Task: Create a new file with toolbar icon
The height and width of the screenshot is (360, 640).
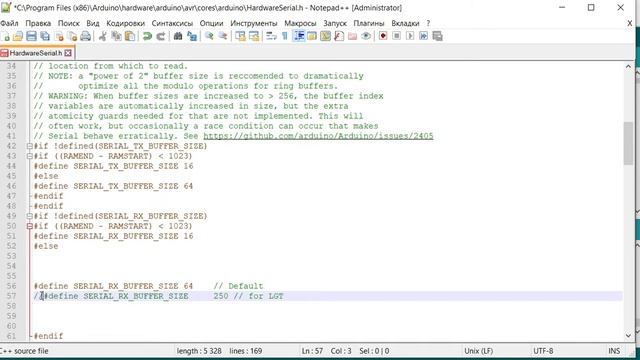Action: (5, 36)
